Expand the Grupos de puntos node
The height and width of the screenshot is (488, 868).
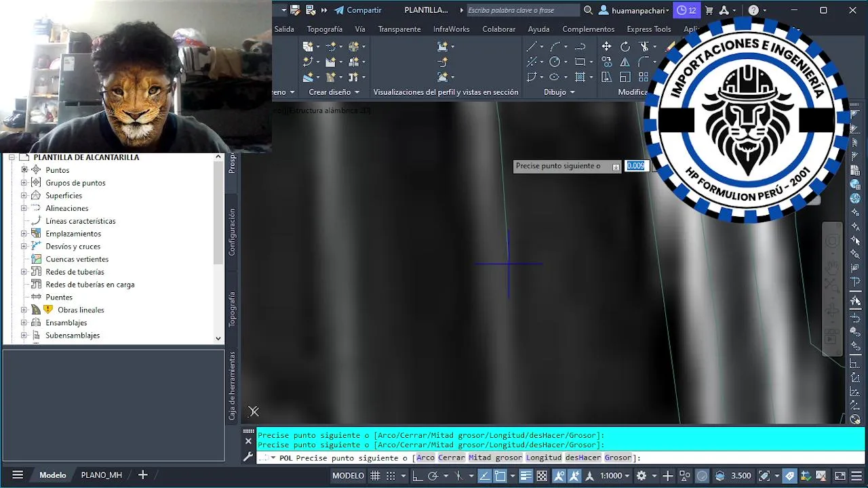tap(24, 183)
